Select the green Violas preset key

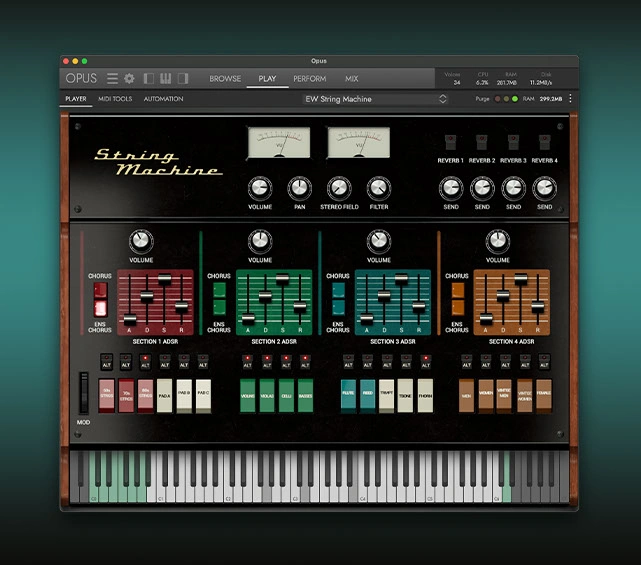267,395
